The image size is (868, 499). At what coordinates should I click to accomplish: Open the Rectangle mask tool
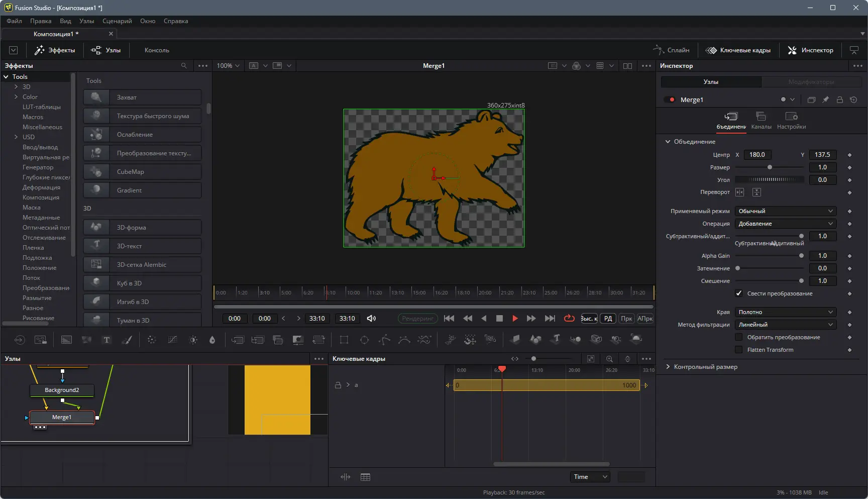(x=344, y=340)
